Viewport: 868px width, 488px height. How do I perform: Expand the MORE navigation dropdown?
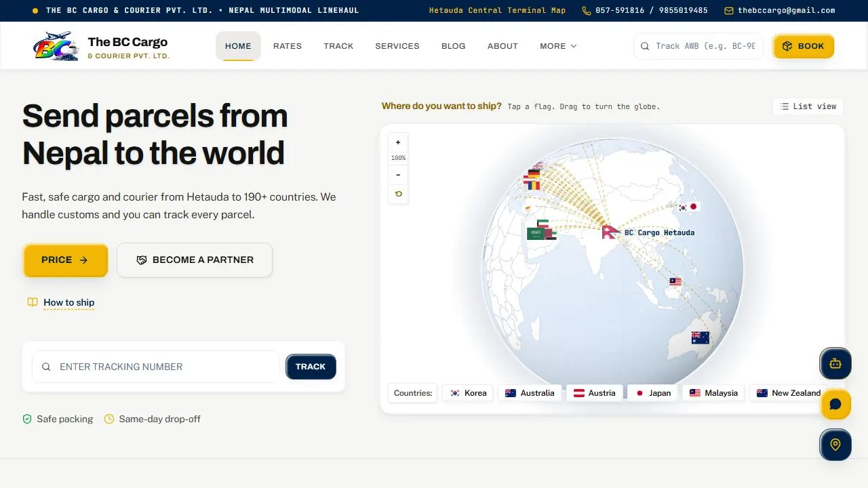click(558, 46)
